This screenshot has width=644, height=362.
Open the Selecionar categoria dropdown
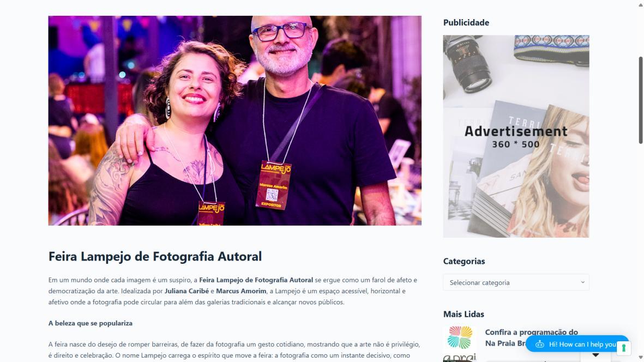coord(516,282)
